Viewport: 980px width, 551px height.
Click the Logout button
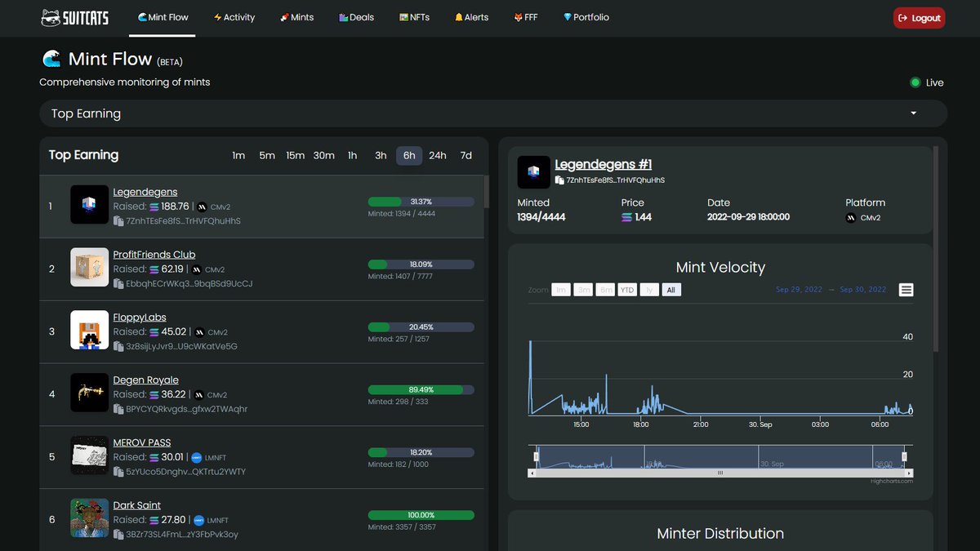point(919,16)
